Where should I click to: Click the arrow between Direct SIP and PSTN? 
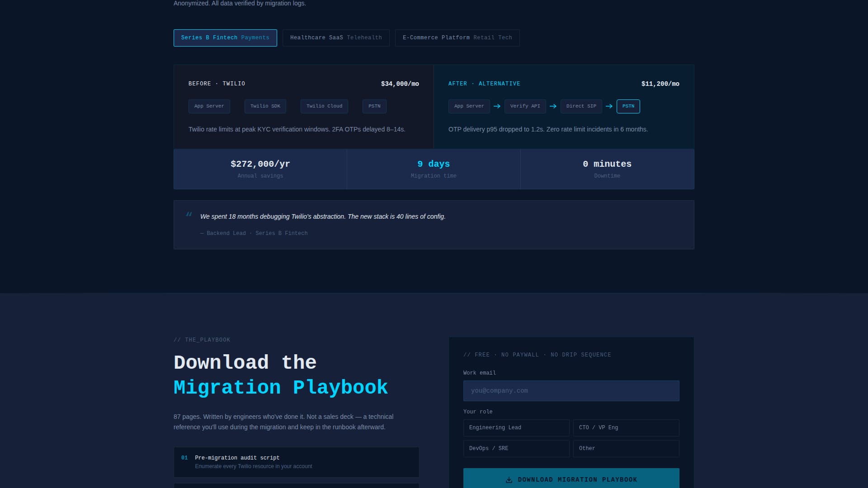point(609,106)
